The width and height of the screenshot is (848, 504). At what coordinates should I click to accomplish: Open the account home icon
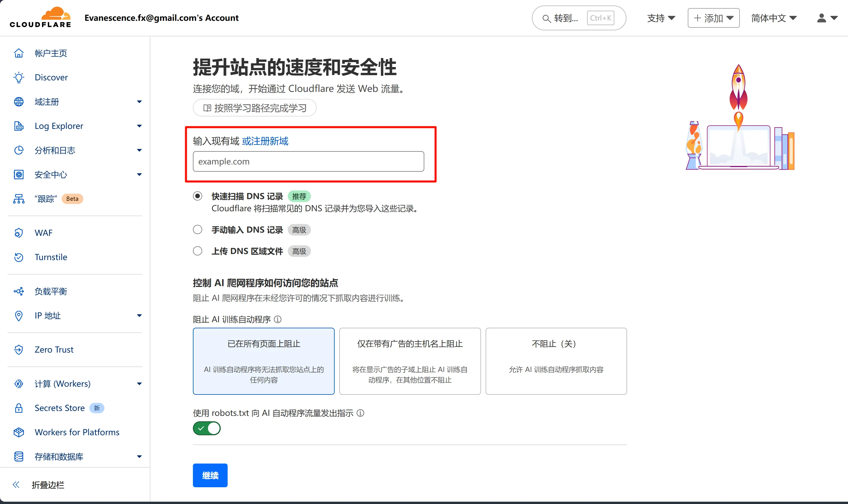[x=19, y=53]
